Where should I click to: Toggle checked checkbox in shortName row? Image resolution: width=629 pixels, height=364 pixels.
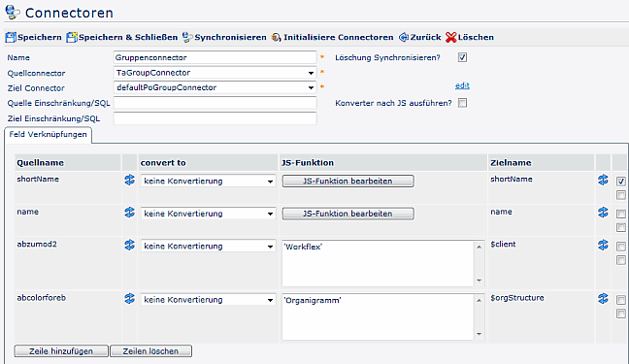pos(621,182)
